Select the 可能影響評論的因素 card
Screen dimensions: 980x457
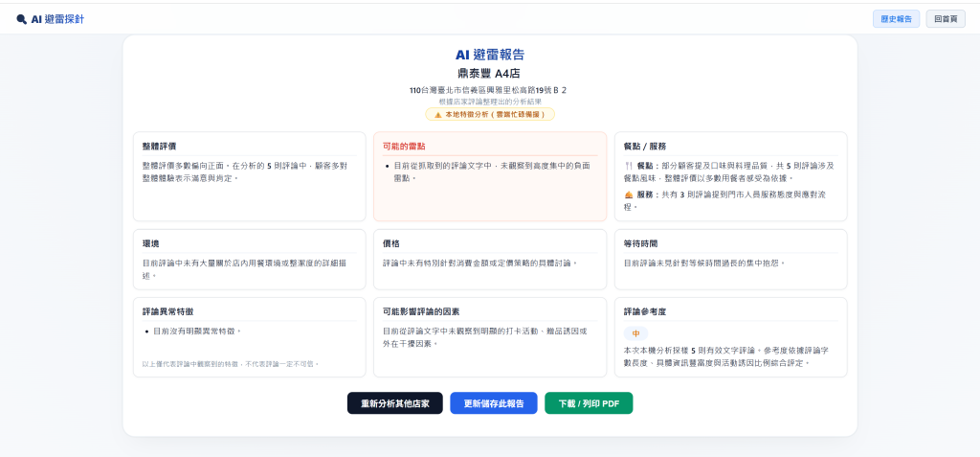click(490, 337)
